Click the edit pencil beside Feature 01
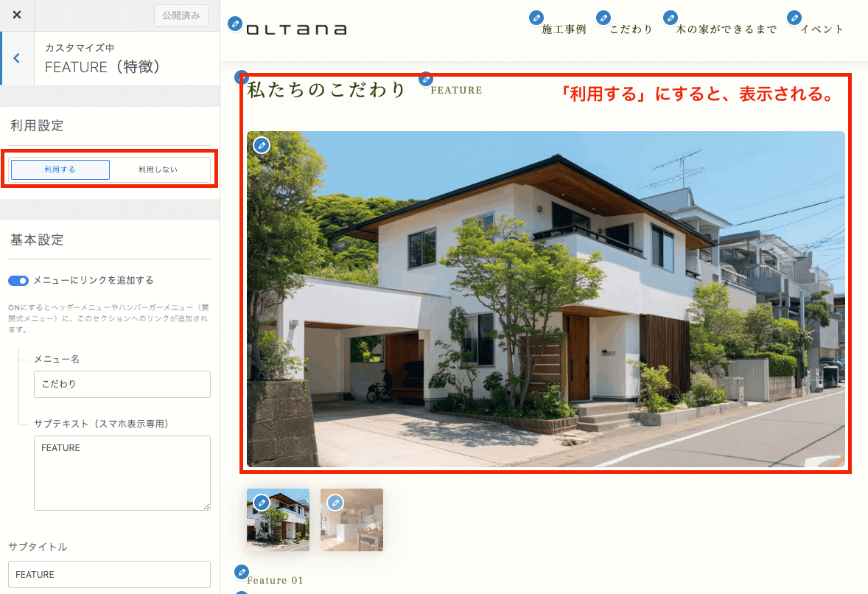 pyautogui.click(x=242, y=572)
